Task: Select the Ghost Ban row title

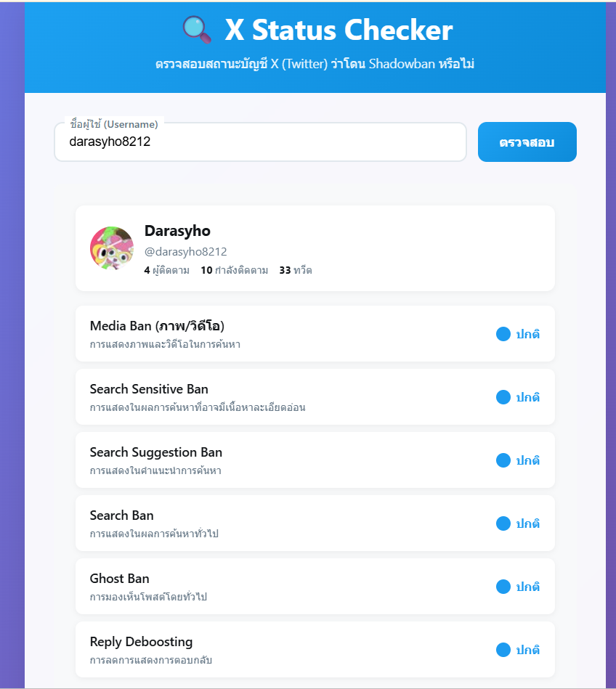Action: click(x=120, y=579)
